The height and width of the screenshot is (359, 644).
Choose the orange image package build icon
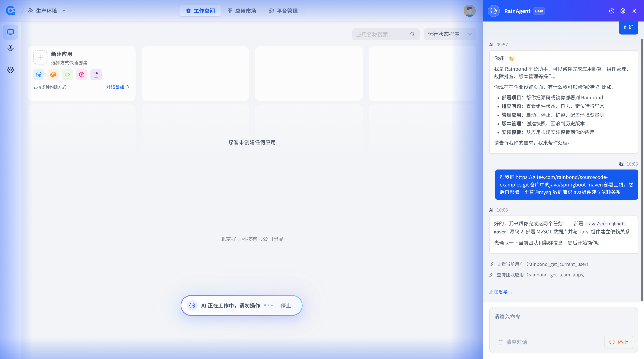[x=53, y=75]
